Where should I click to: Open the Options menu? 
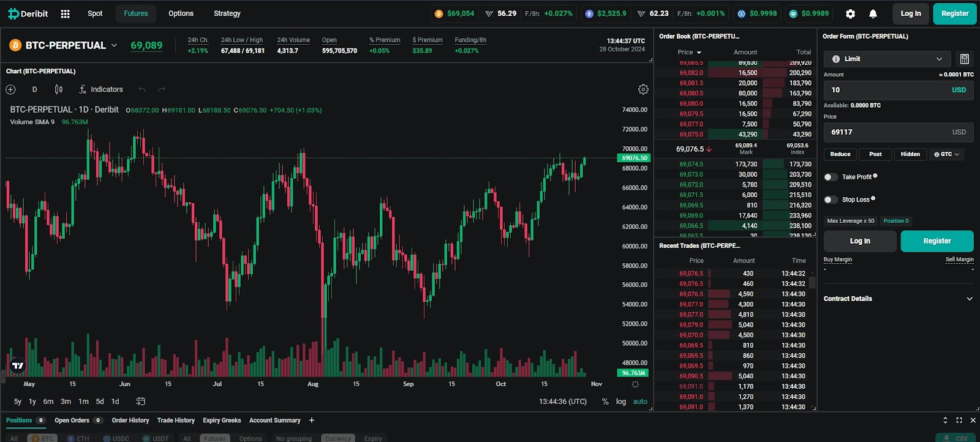click(x=181, y=13)
